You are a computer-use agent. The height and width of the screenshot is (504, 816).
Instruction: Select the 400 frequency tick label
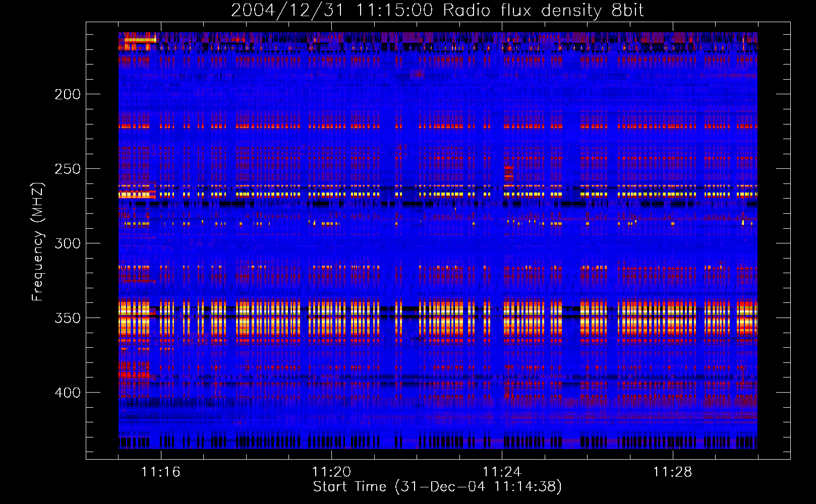click(x=68, y=393)
